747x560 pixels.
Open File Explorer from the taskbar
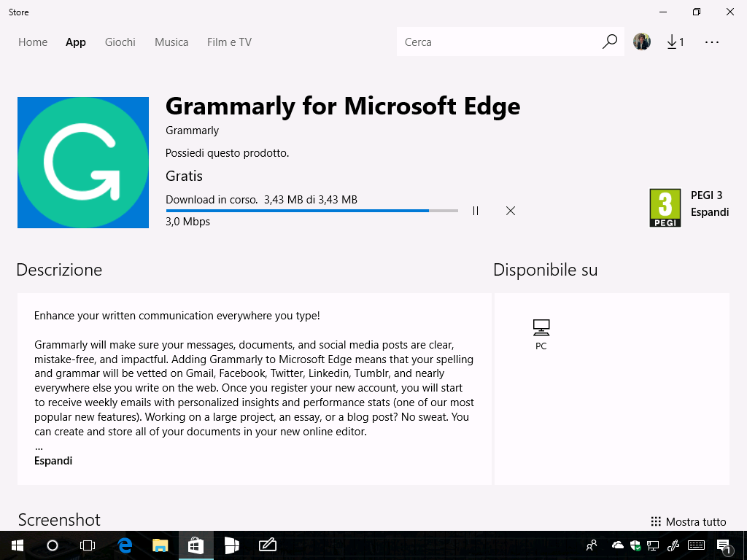tap(160, 545)
